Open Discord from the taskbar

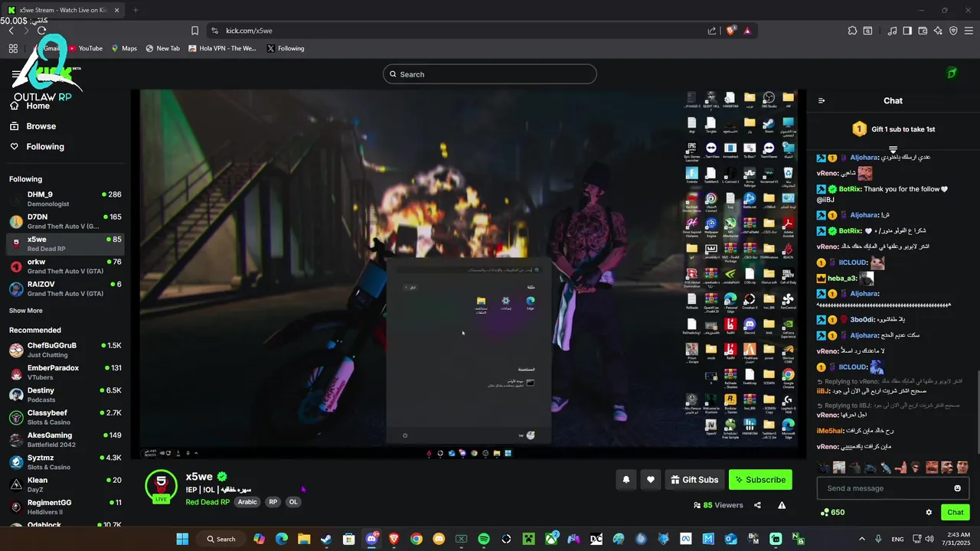coord(371,540)
